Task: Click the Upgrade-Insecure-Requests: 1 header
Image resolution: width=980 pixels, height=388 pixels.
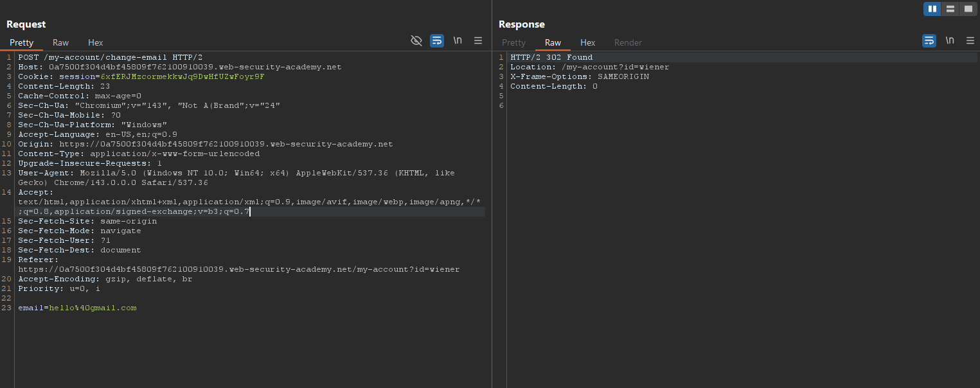Action: tap(90, 163)
